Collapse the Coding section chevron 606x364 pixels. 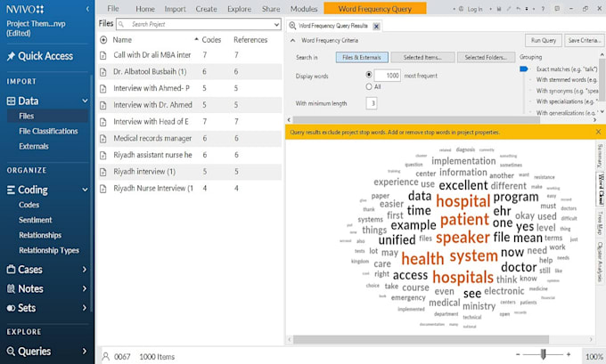pyautogui.click(x=85, y=190)
